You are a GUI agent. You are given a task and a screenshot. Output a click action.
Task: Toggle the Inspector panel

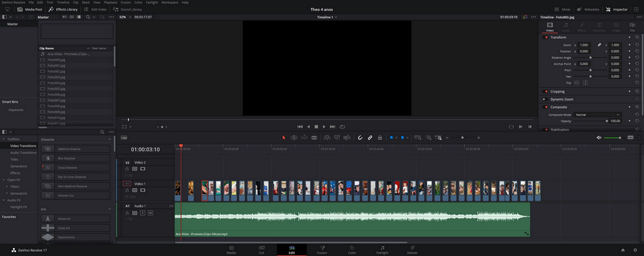(x=617, y=9)
